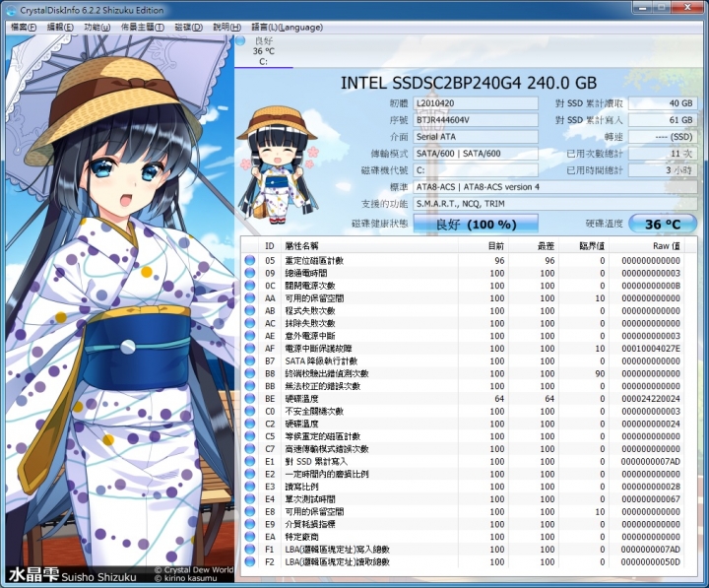Viewport: 709px width, 588px height.
Task: Click the 臨界值 column header
Action: click(x=585, y=245)
